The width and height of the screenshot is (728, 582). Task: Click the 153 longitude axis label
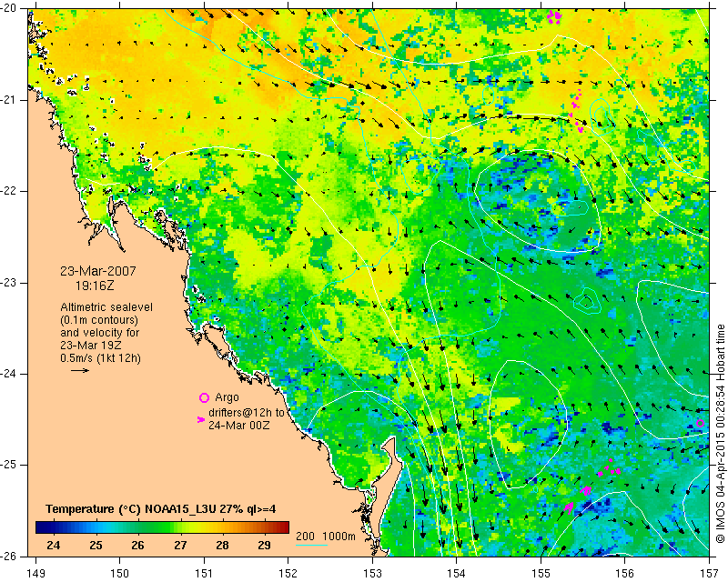coord(373,573)
